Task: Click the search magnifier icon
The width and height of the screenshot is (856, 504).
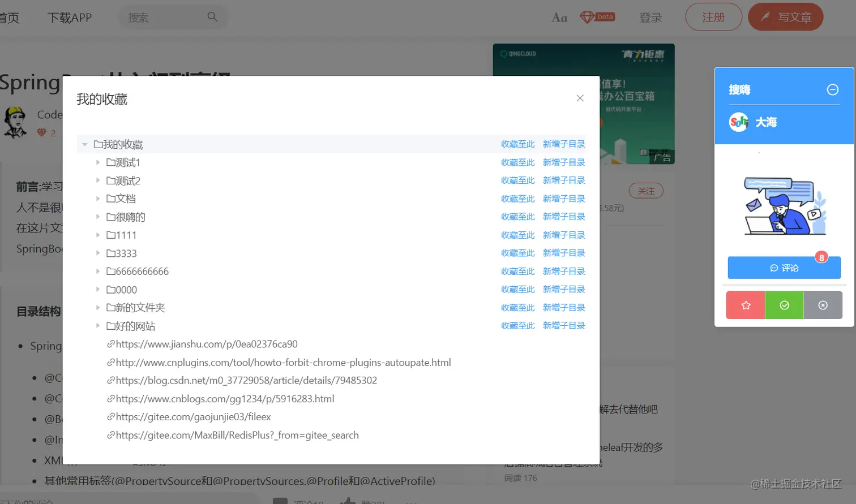Action: coord(212,17)
